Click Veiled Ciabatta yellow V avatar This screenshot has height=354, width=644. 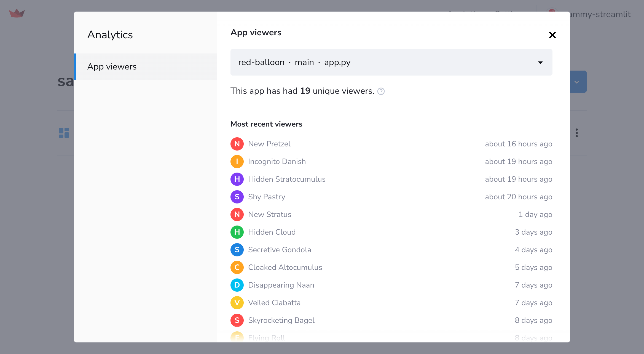237,303
